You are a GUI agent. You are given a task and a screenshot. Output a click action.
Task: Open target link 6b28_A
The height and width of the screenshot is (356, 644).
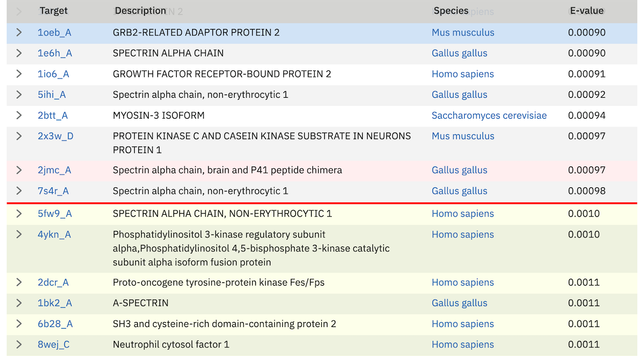tap(55, 324)
